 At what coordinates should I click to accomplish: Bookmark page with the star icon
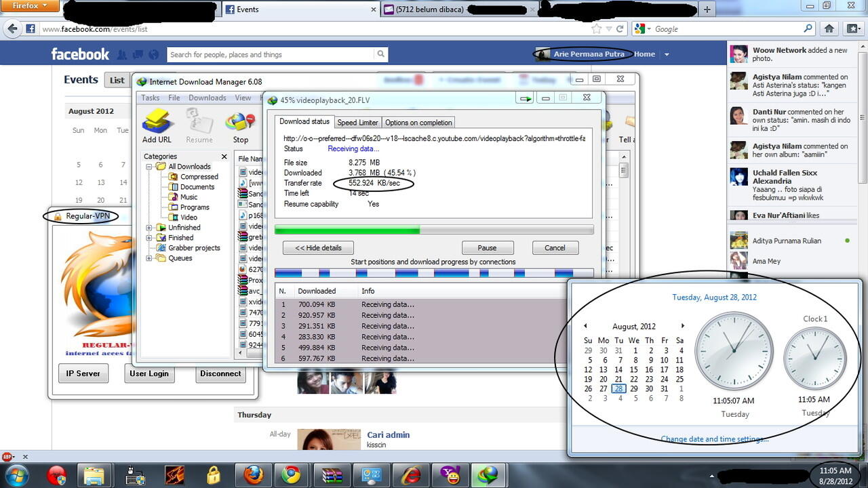point(596,29)
